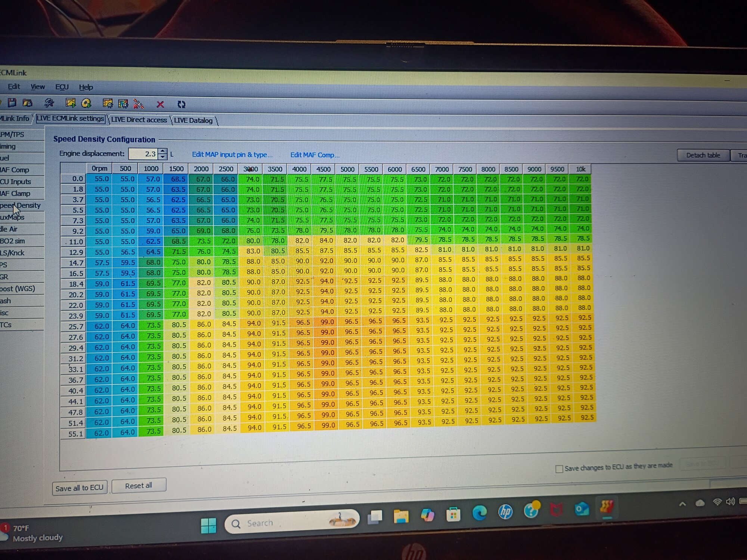747x560 pixels.
Task: Click the graph settings gear icon
Action: (x=108, y=103)
